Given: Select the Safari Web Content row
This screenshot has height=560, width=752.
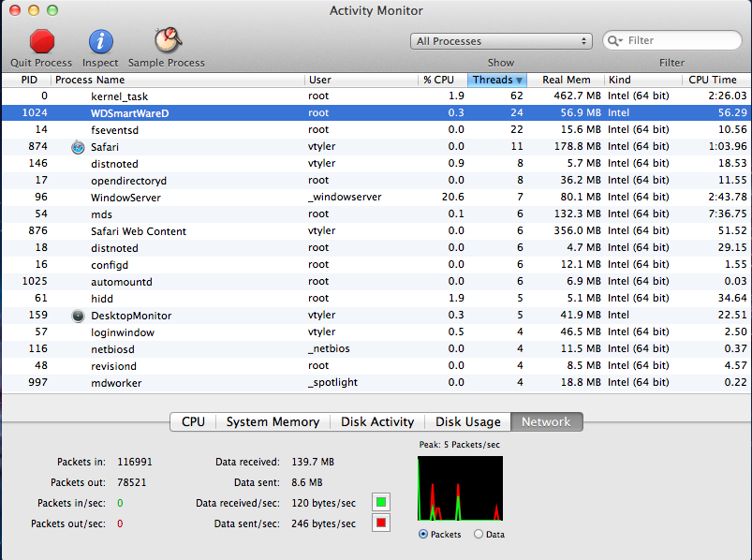Looking at the screenshot, I should click(376, 230).
